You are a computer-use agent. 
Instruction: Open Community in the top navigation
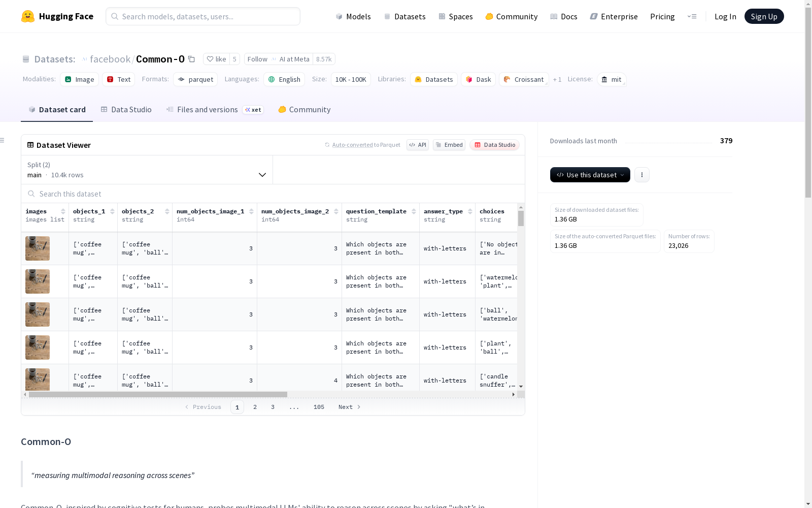coord(512,16)
